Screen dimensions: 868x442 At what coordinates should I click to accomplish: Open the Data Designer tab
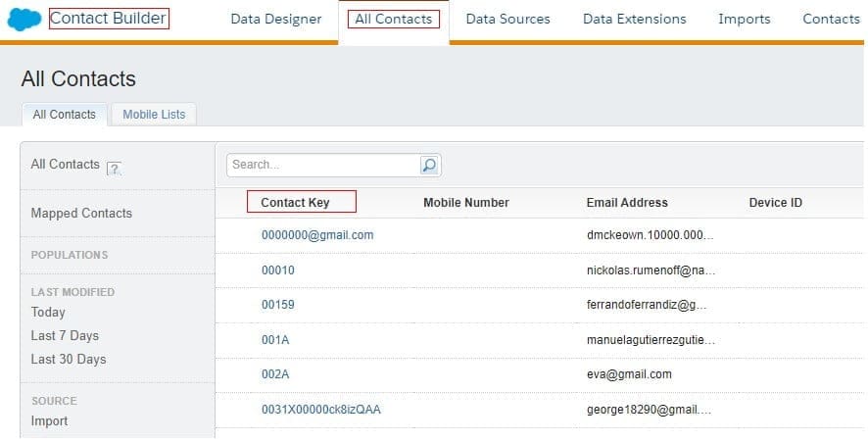[x=275, y=19]
